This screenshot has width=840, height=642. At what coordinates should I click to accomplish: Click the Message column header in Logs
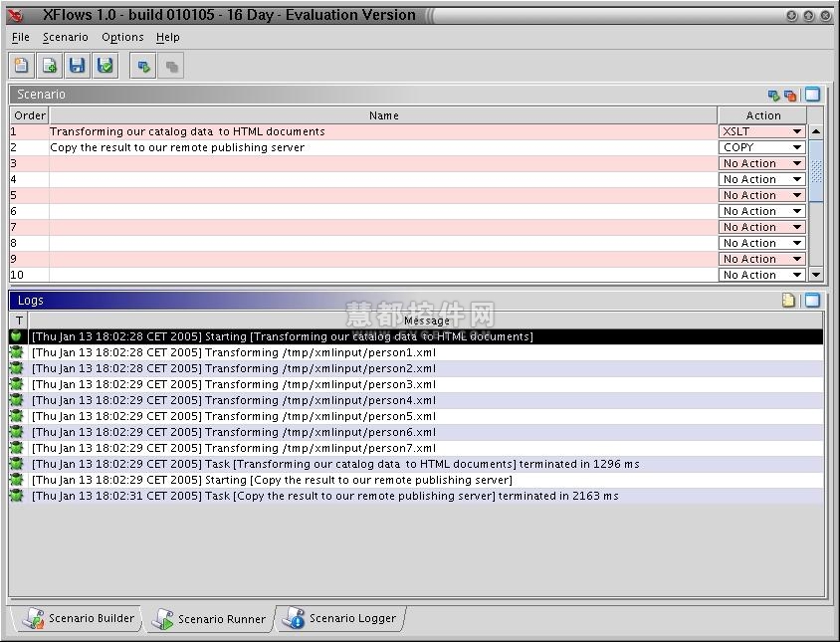[426, 321]
